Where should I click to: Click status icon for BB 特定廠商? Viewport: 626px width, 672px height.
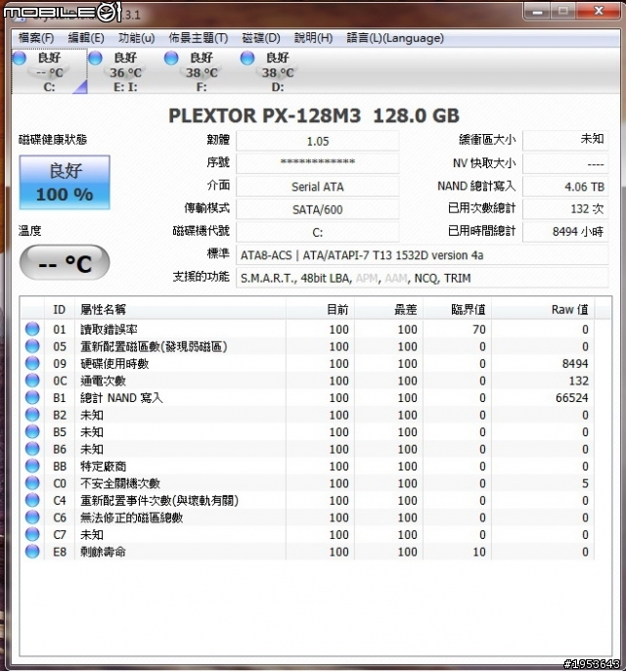click(x=32, y=467)
